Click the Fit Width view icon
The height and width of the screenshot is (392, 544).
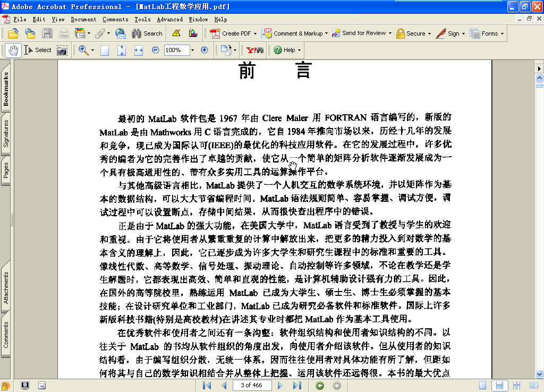[x=139, y=50]
